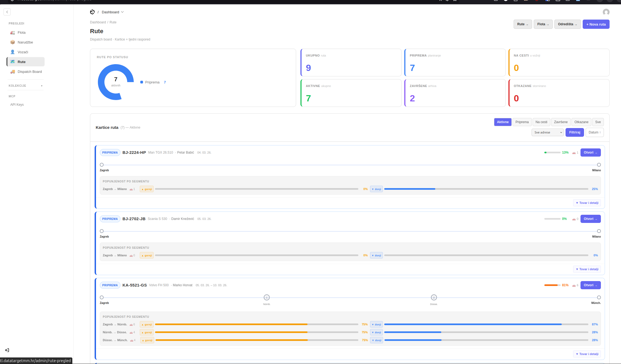This screenshot has height=364, width=621.
Task: Click the Flota truck icon in sidebar
Action: 13,33
